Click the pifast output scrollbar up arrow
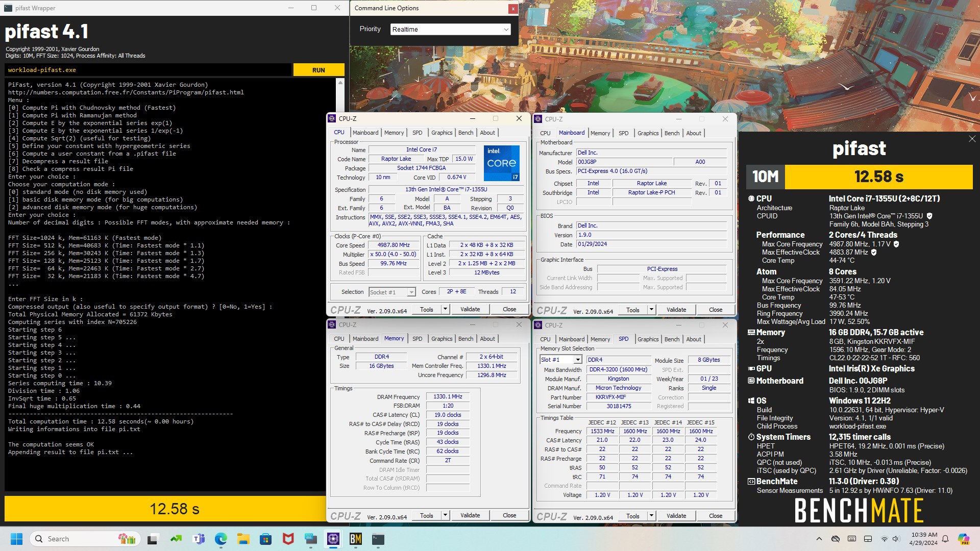Viewport: 980px width, 551px height. pos(340,82)
